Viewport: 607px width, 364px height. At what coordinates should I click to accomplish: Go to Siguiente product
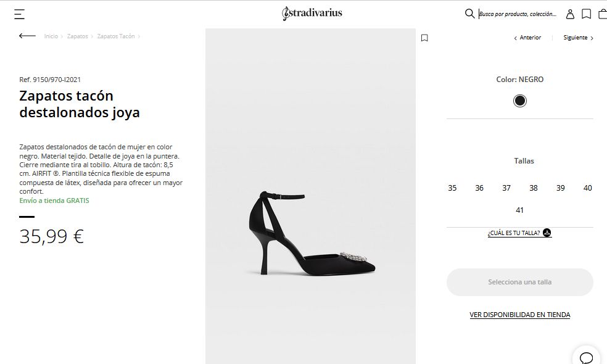(578, 38)
